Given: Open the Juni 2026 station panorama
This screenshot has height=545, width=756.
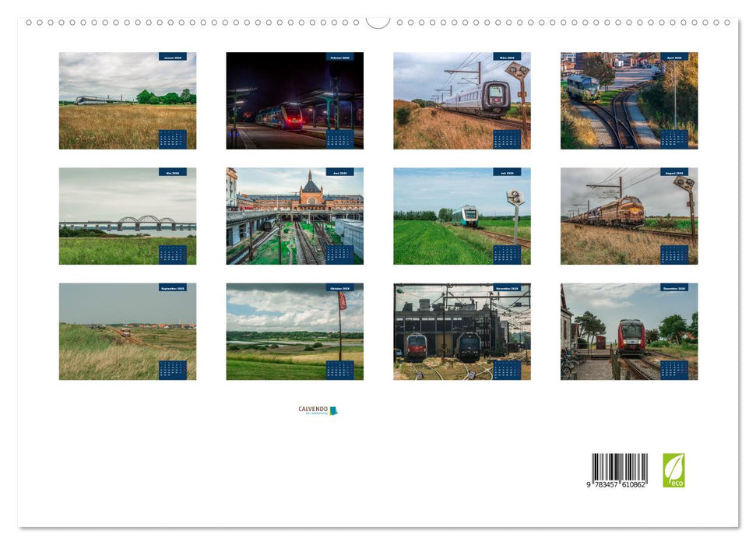Looking at the screenshot, I should pos(294,216).
